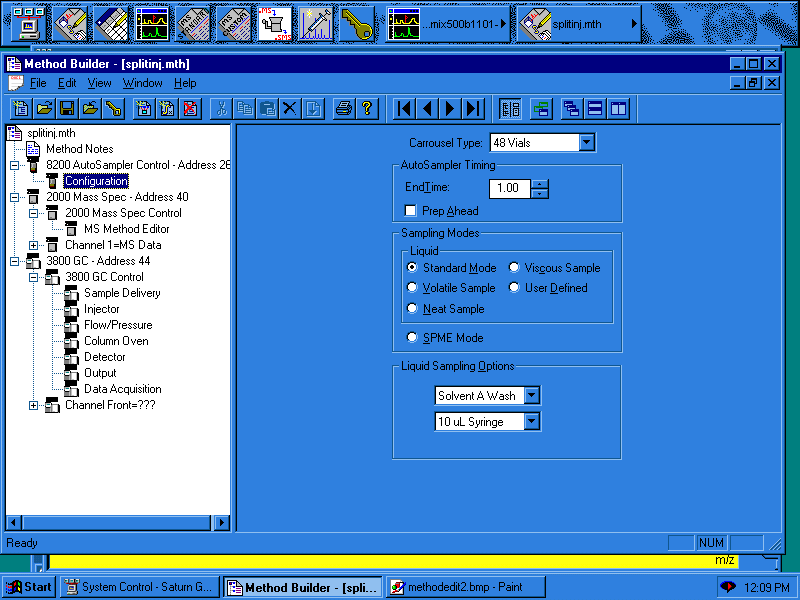
Task: Open the Help menu
Action: coord(185,83)
